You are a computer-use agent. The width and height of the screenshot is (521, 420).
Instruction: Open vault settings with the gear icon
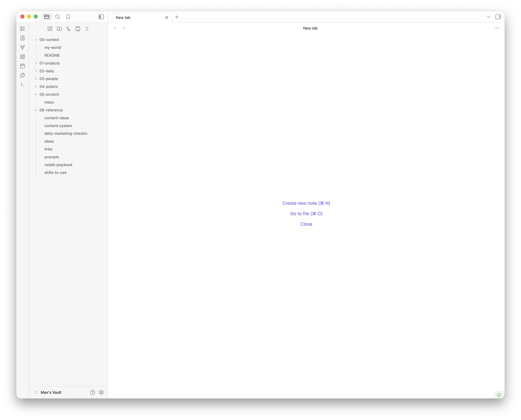click(x=101, y=392)
